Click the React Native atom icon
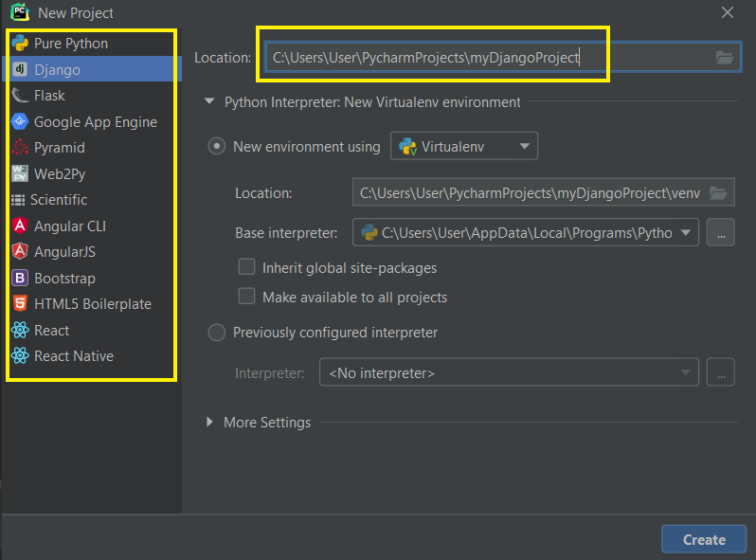The height and width of the screenshot is (560, 756). coord(20,356)
